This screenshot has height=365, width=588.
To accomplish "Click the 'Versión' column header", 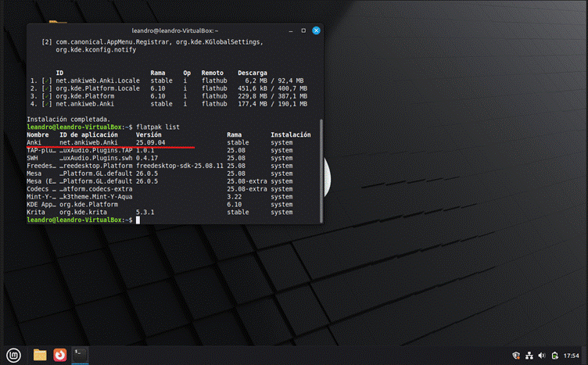I will coord(149,135).
